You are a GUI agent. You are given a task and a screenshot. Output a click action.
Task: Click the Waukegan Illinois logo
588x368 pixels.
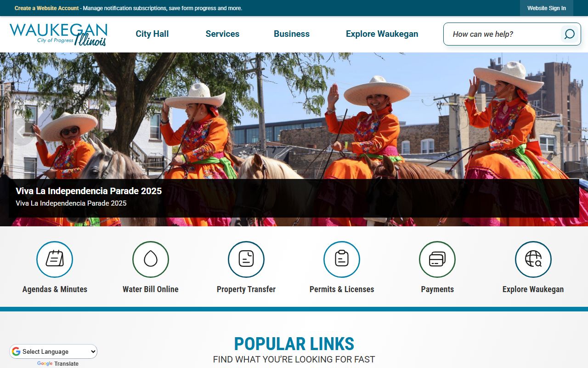[58, 34]
